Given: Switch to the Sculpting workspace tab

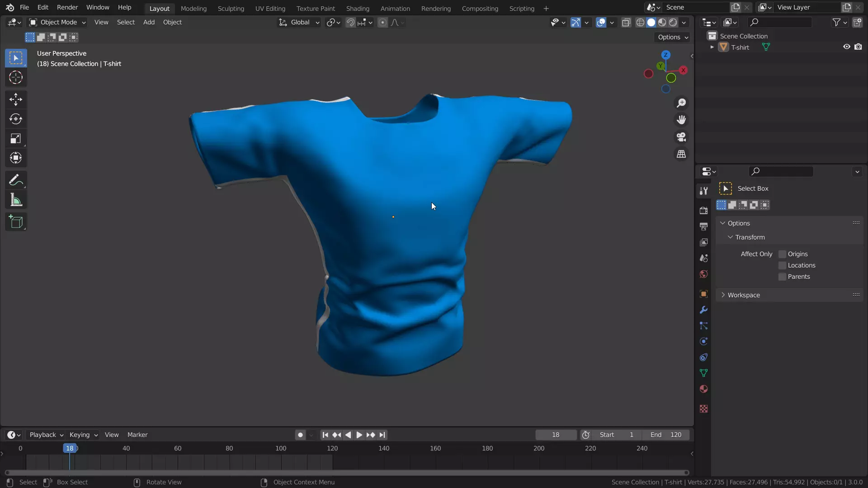Looking at the screenshot, I should point(231,8).
